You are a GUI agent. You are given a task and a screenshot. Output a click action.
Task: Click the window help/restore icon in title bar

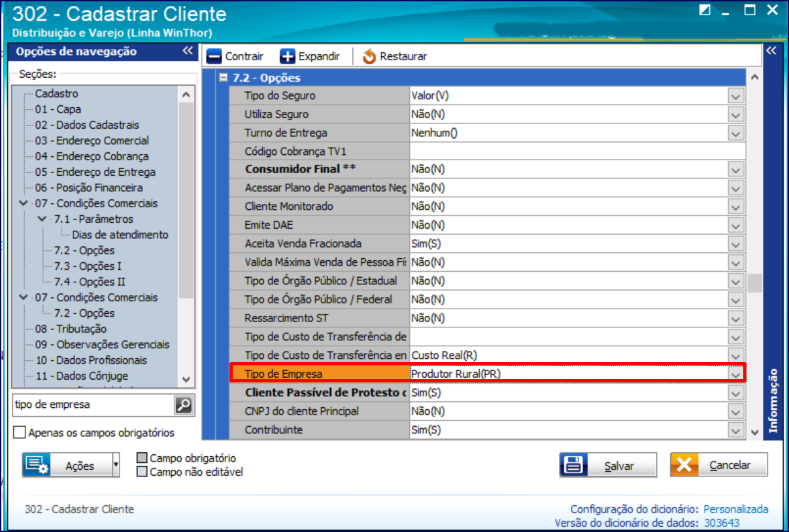pyautogui.click(x=705, y=10)
